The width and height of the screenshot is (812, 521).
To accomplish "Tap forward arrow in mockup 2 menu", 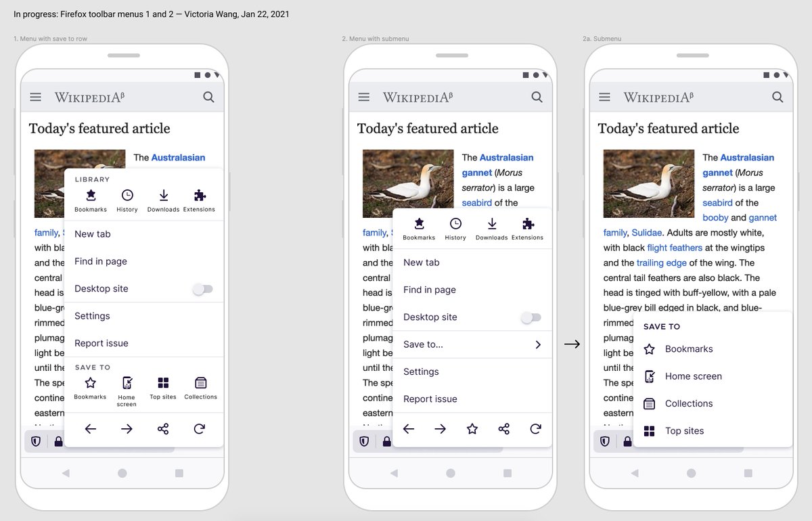I will pos(441,429).
